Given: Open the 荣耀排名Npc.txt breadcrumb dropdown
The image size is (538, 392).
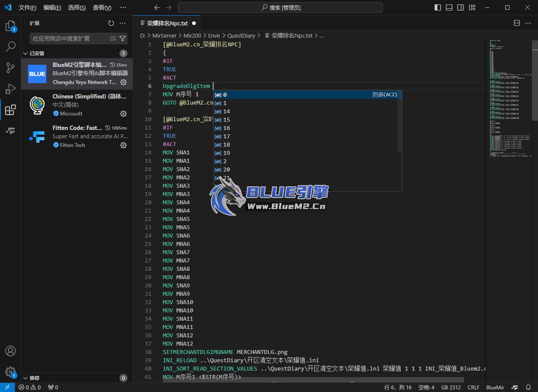Looking at the screenshot, I should click(x=288, y=35).
